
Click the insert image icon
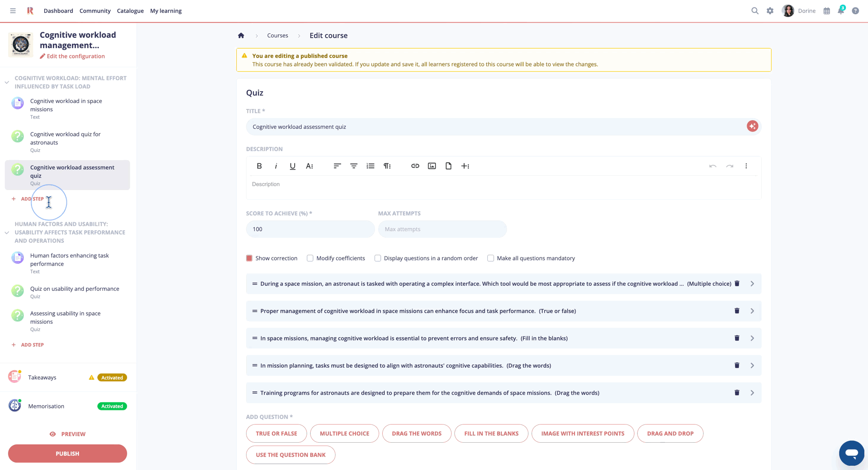pyautogui.click(x=431, y=166)
